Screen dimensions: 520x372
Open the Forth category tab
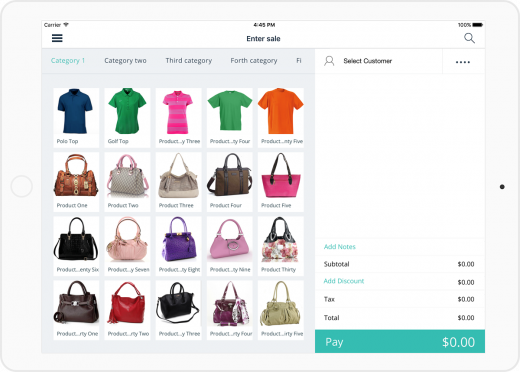tap(254, 61)
